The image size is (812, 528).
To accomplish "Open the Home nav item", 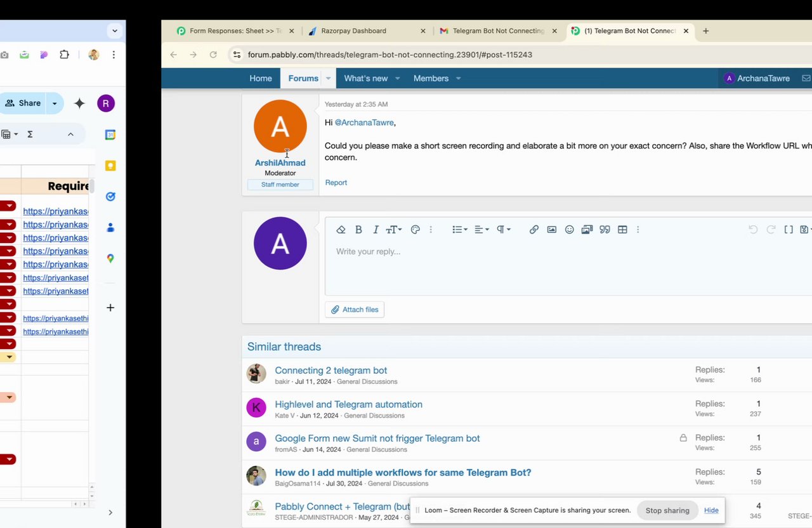I will pyautogui.click(x=261, y=78).
